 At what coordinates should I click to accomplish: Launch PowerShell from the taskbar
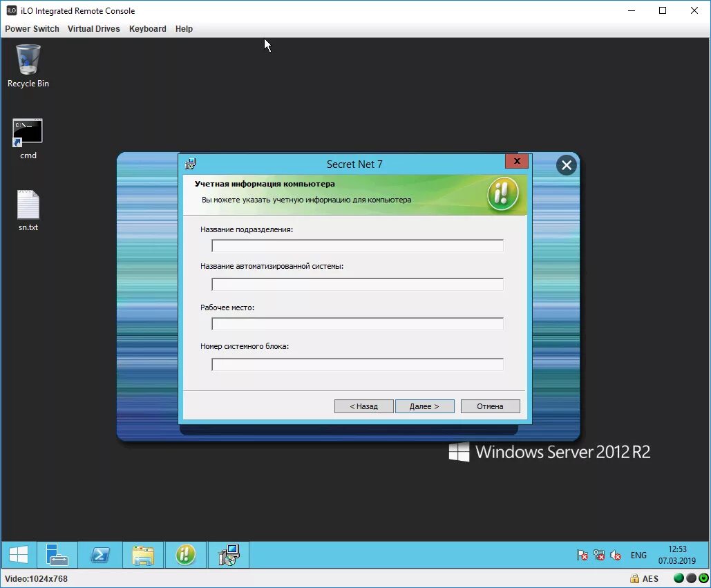tap(99, 554)
